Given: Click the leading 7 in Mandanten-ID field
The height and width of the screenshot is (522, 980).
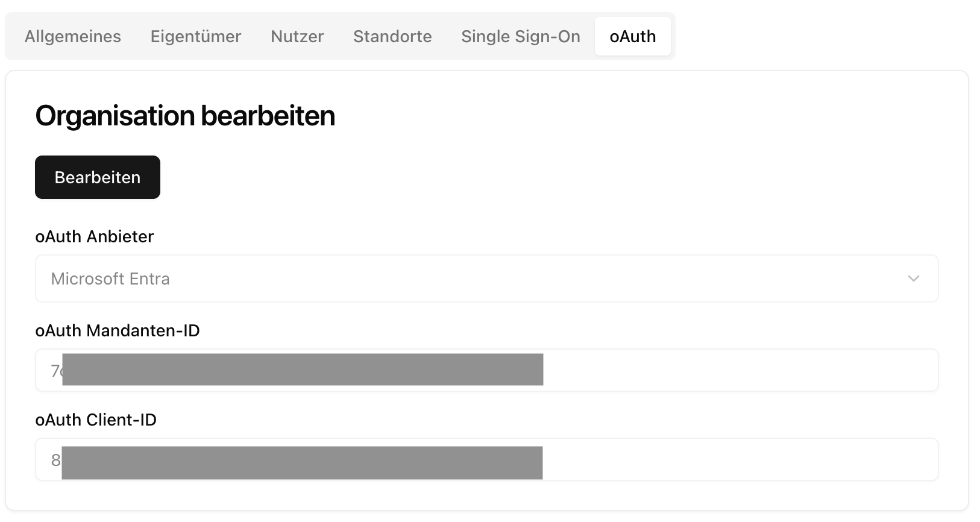Looking at the screenshot, I should [55, 371].
